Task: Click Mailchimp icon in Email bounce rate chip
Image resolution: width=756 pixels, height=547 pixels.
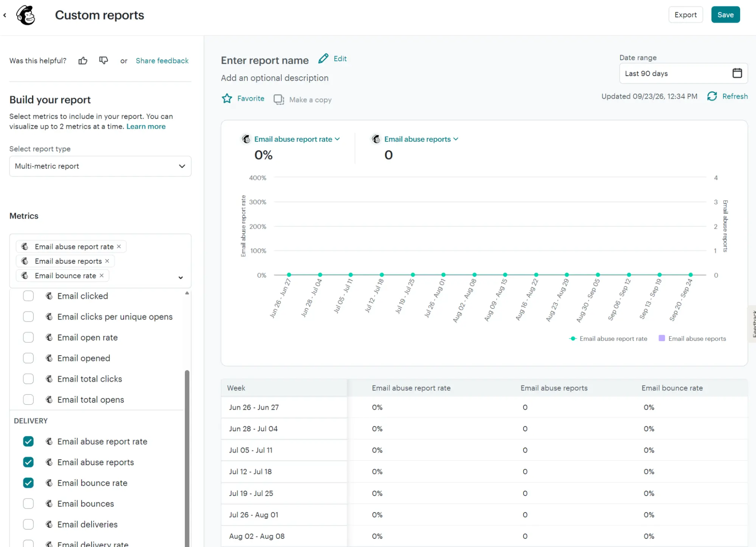Action: 25,275
